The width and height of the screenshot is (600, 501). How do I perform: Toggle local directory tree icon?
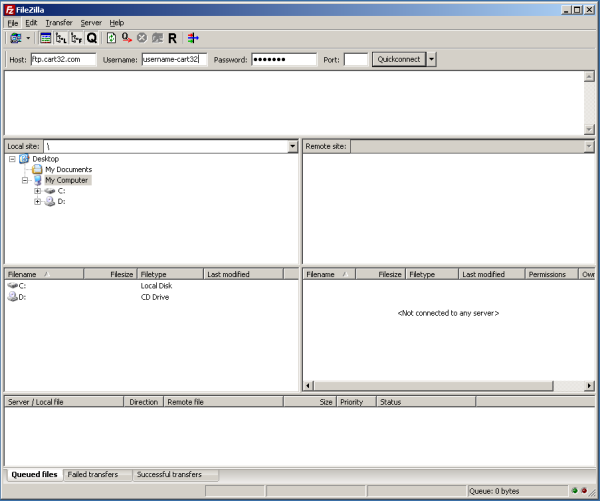[61, 38]
